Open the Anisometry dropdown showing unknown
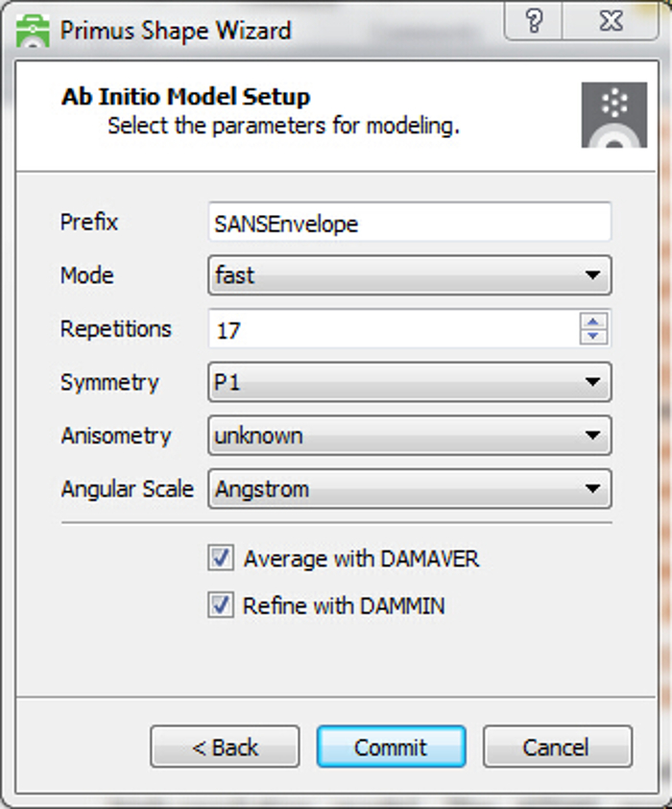This screenshot has height=809, width=672. 409,436
